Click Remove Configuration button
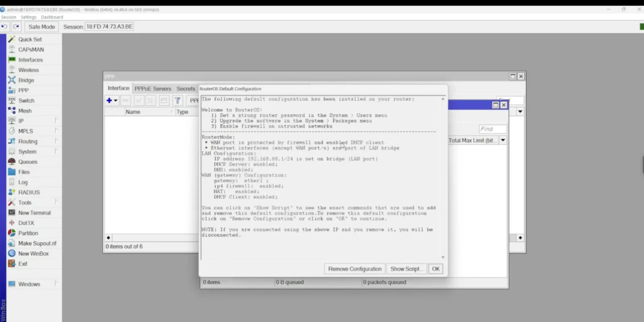This screenshot has width=644, height=322. (x=355, y=269)
